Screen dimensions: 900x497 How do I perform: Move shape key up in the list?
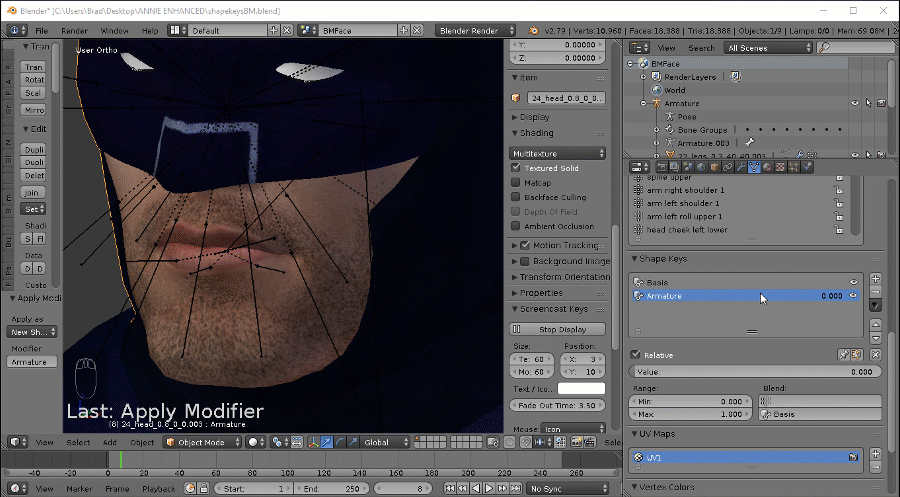(x=875, y=324)
